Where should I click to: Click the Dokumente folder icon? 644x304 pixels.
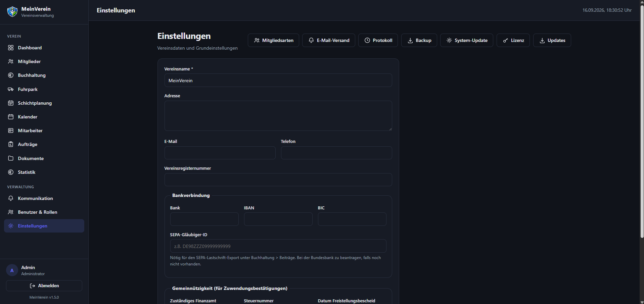(x=11, y=158)
